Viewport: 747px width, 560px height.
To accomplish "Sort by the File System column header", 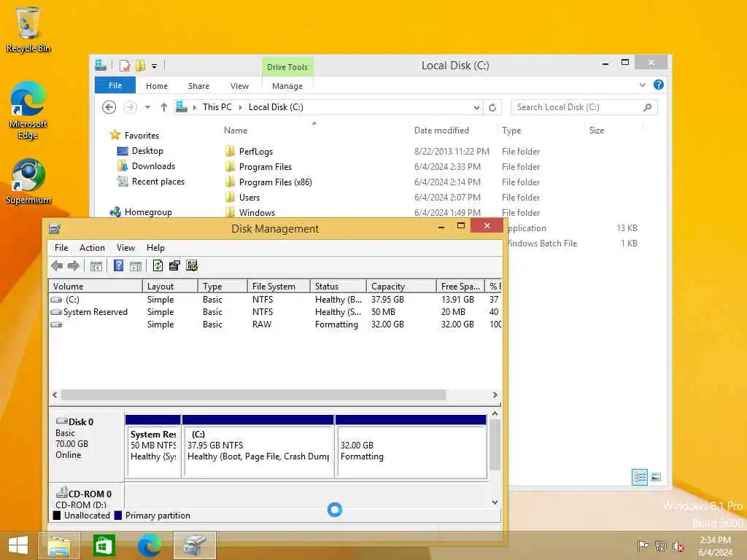I will (x=279, y=286).
